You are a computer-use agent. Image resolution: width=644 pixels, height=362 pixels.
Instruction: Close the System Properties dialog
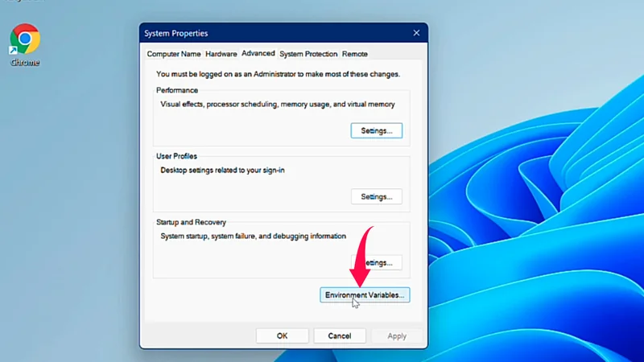(416, 33)
